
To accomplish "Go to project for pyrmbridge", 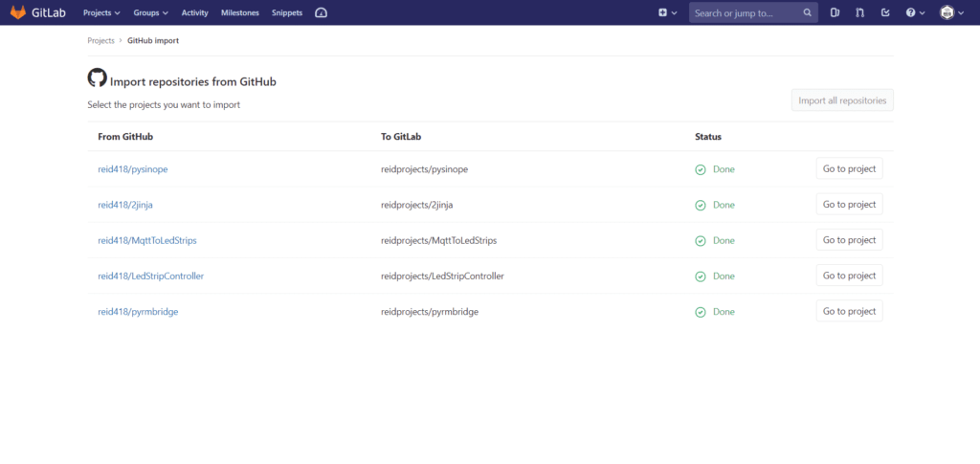I will pyautogui.click(x=850, y=311).
